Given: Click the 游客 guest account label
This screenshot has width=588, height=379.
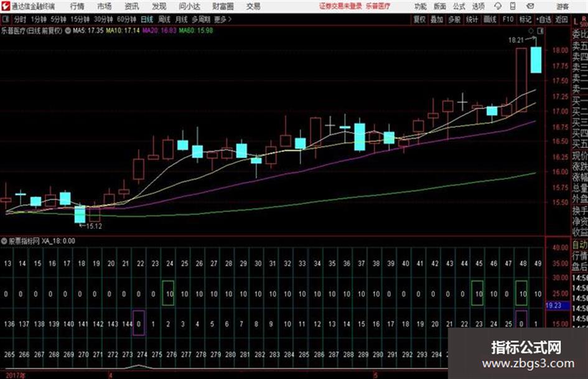Looking at the screenshot, I should click(x=562, y=6).
